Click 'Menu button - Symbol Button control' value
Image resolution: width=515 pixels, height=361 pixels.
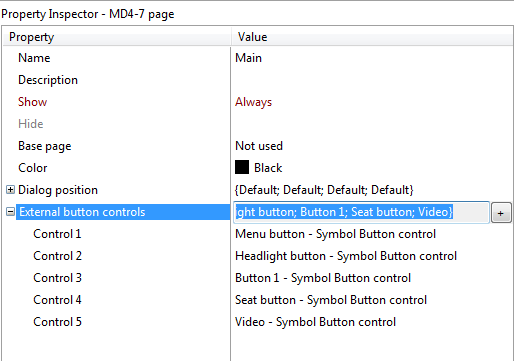point(335,234)
